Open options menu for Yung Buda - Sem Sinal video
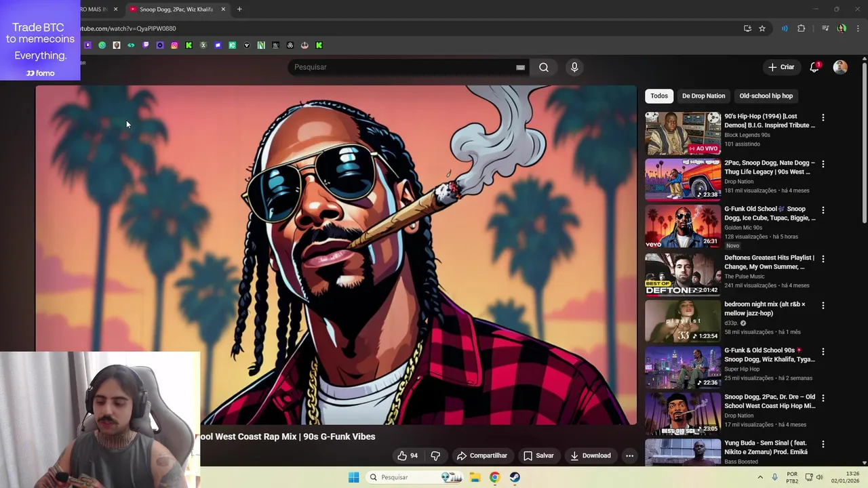Screen dimensions: 868x488 [823, 445]
